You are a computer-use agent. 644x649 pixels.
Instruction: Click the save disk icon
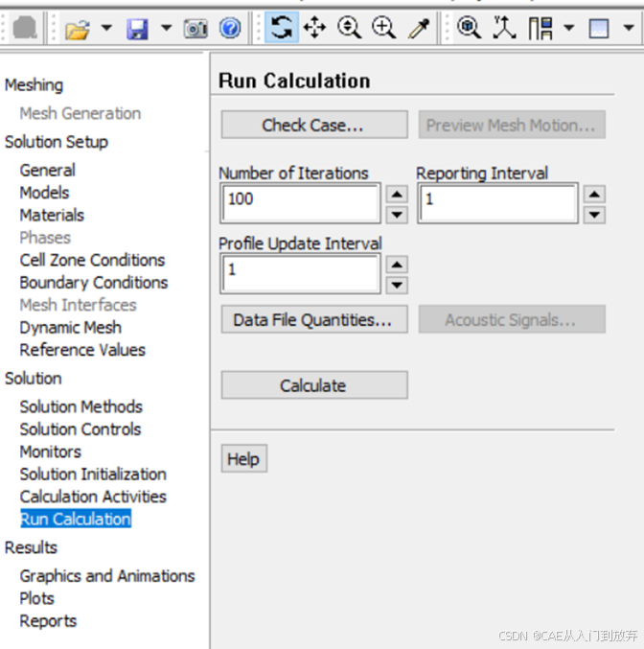(137, 29)
